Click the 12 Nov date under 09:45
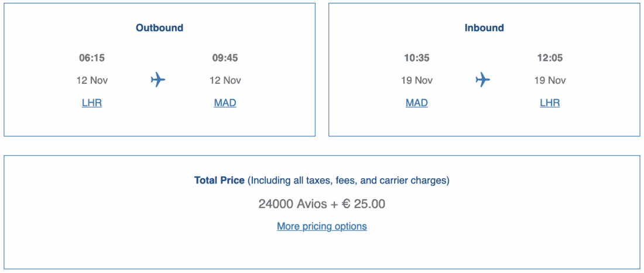 [225, 80]
